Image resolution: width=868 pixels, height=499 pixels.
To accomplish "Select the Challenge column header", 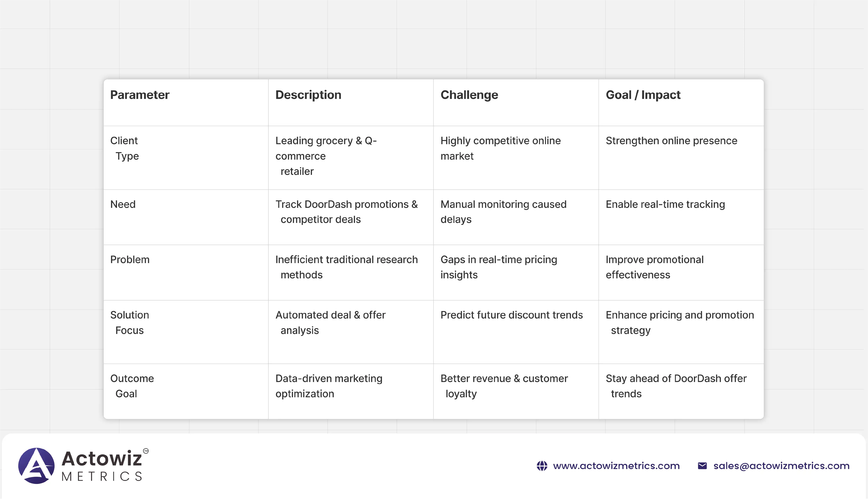I will coord(469,95).
